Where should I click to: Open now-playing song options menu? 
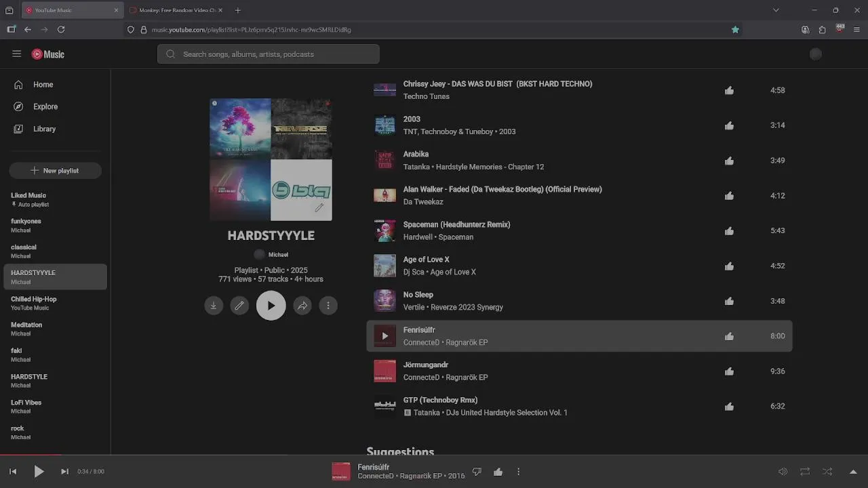pyautogui.click(x=518, y=472)
